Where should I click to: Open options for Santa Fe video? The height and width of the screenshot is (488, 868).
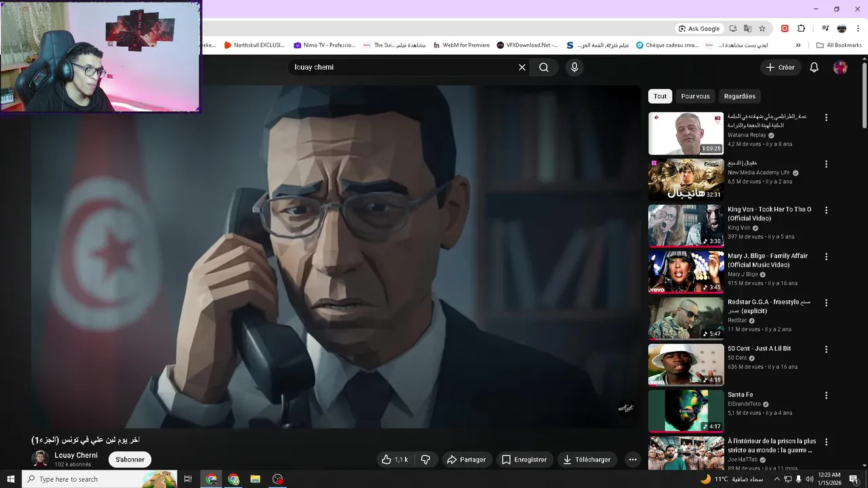pos(826,395)
